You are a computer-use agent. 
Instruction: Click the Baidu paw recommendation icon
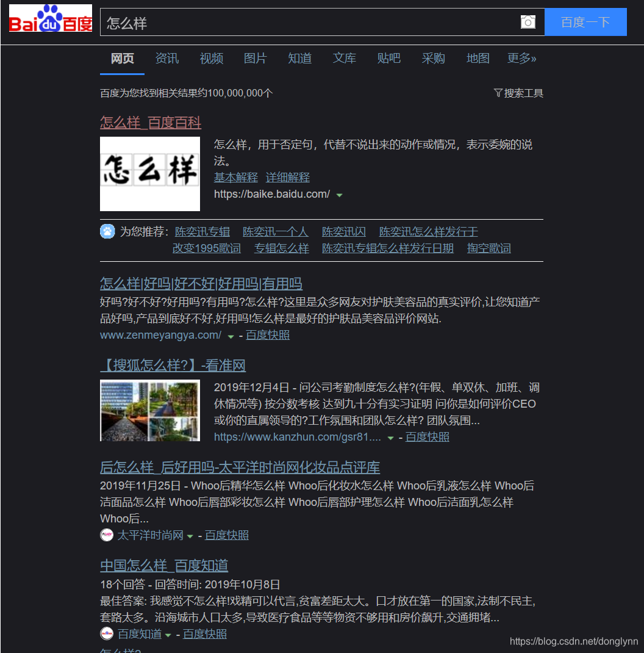107,231
